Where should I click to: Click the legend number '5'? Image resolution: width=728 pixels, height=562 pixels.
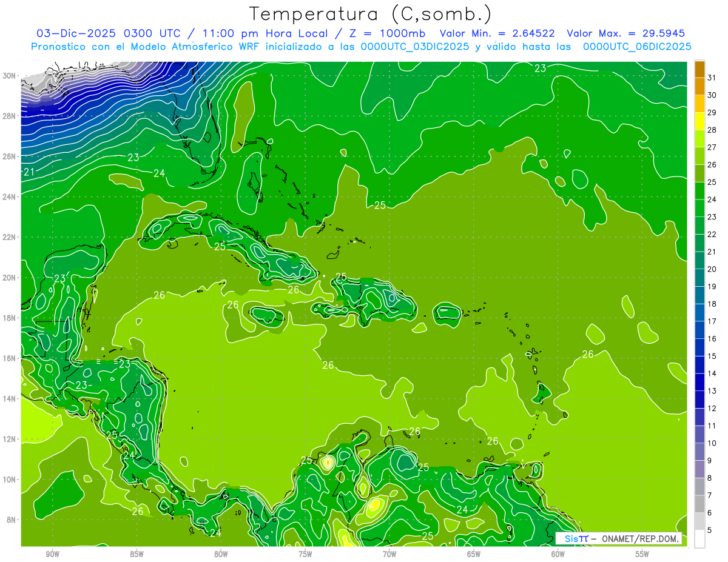coord(710,530)
